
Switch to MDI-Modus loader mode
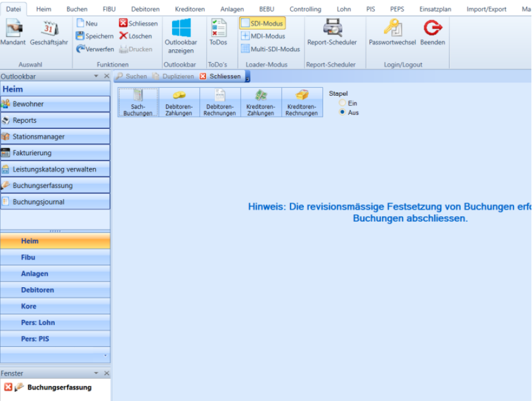click(263, 36)
